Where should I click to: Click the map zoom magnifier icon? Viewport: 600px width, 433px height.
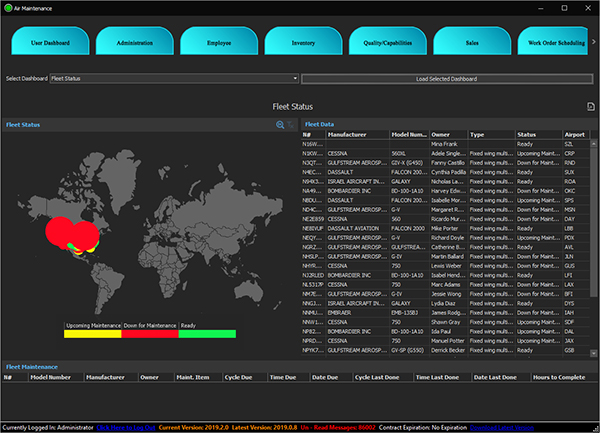point(280,125)
